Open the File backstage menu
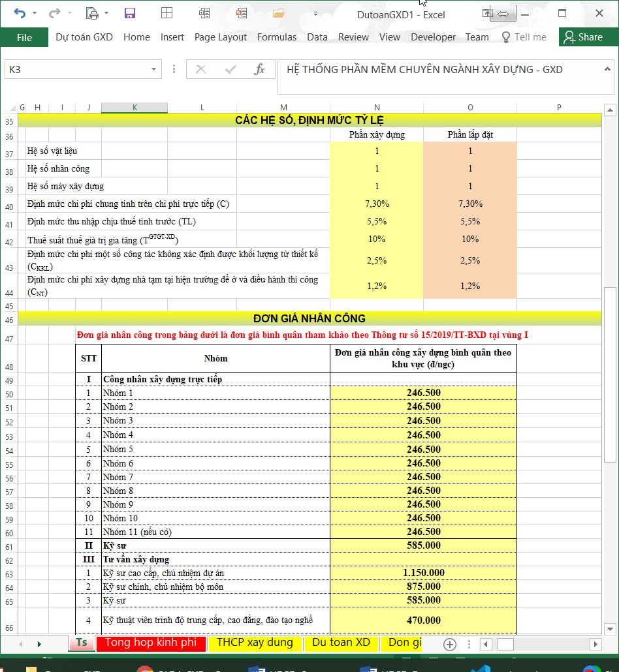 point(24,37)
